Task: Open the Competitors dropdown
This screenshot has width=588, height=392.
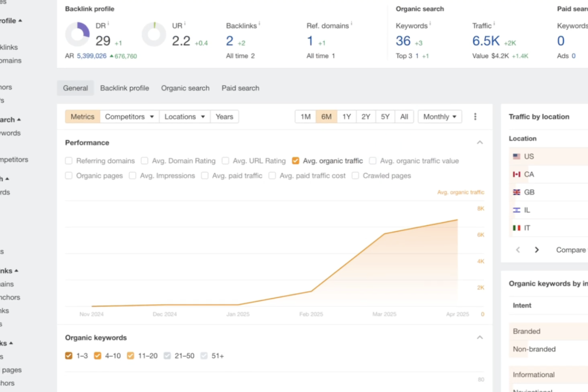Action: (x=129, y=117)
